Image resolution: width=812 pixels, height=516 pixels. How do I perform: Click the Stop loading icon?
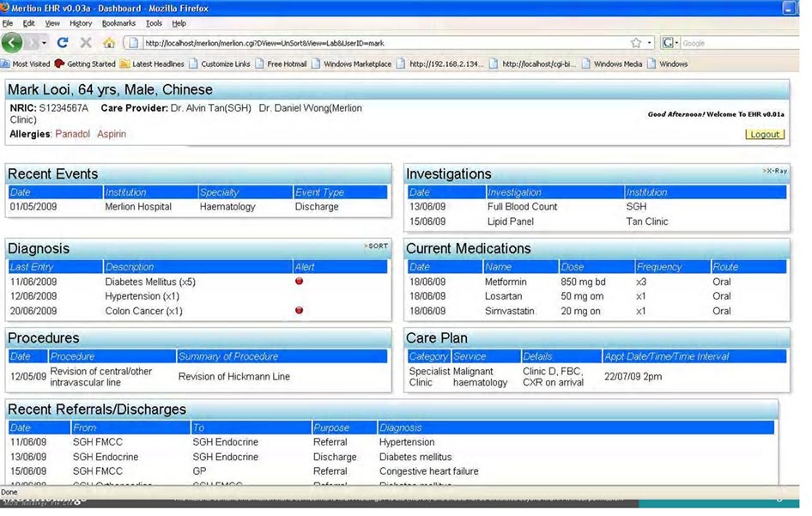[x=86, y=41]
